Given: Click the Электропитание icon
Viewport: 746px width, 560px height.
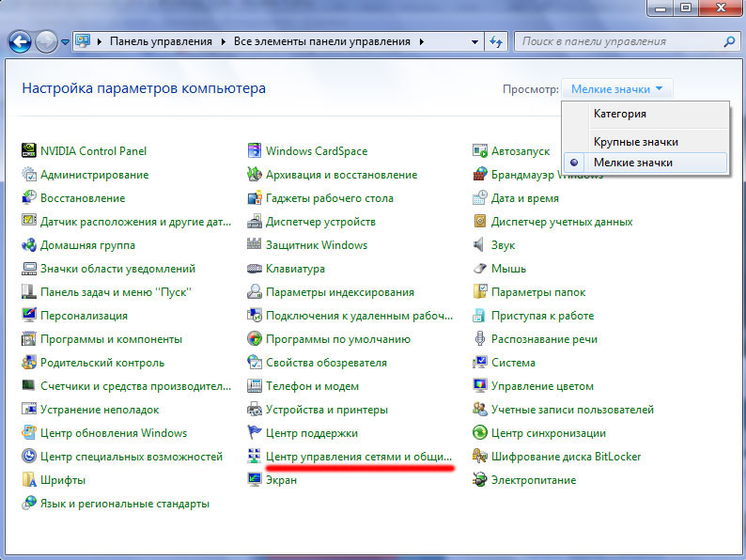Looking at the screenshot, I should click(x=480, y=479).
